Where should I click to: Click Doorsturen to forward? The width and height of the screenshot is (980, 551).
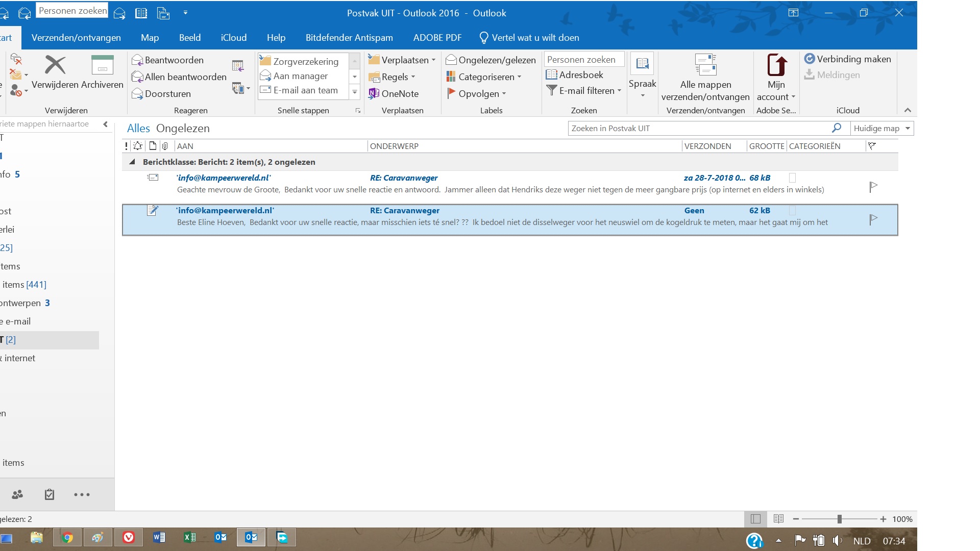click(161, 94)
